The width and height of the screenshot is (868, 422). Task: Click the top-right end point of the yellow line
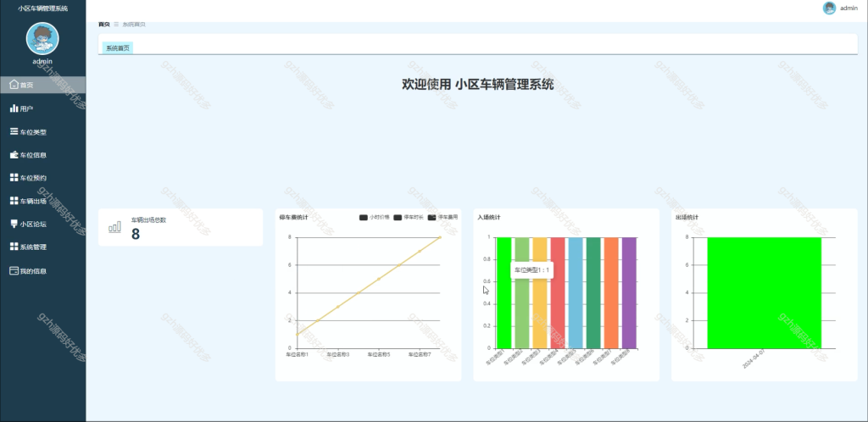coord(440,237)
